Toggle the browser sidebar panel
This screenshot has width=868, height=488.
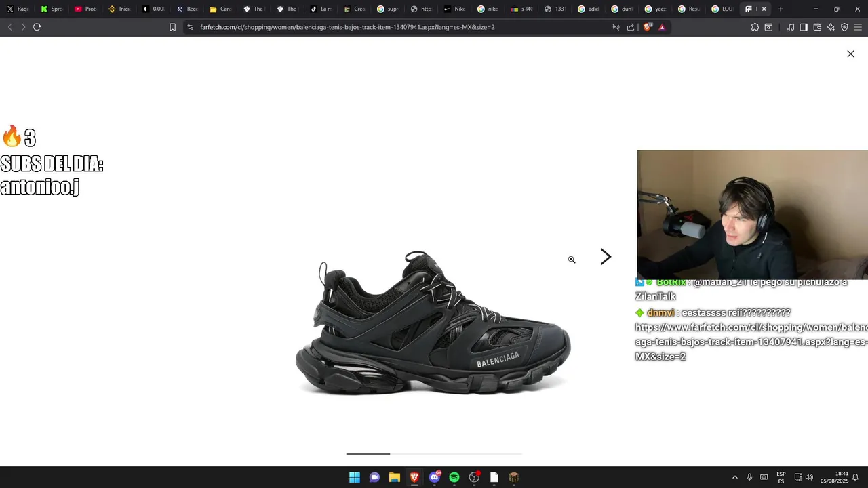[x=804, y=27]
